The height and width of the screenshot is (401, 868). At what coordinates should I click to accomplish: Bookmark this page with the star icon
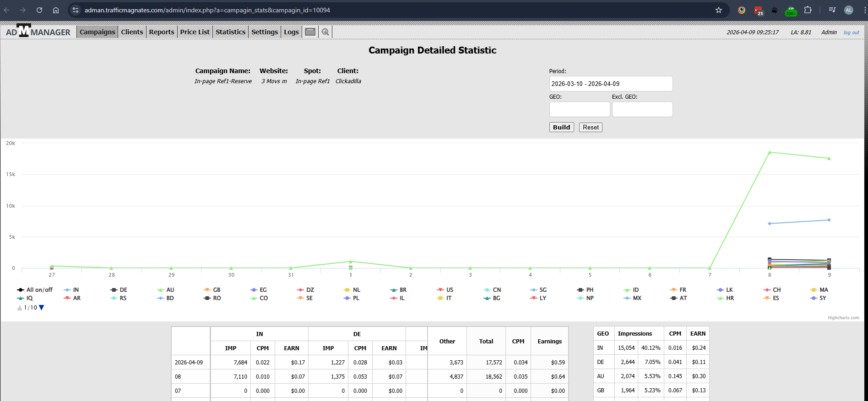[718, 10]
